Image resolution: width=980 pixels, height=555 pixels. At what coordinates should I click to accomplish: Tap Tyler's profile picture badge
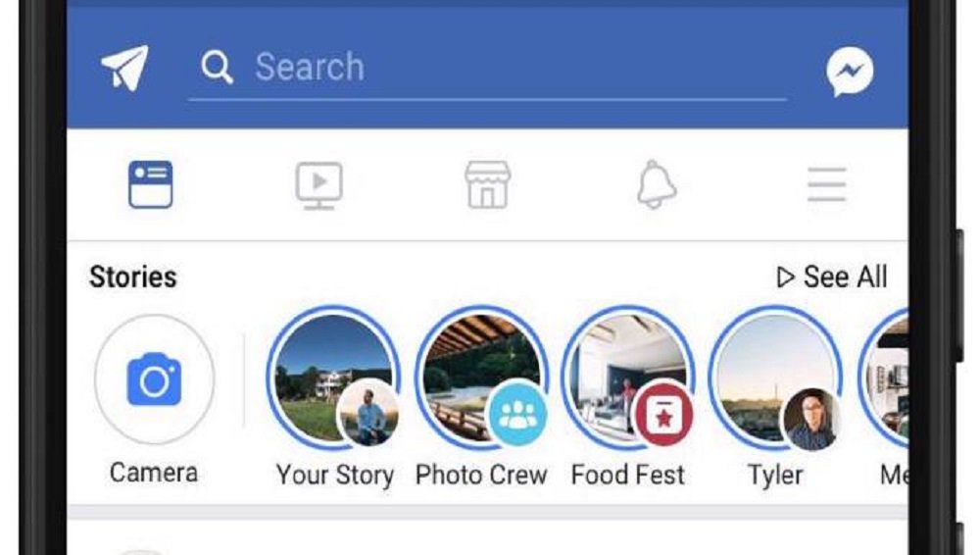[x=811, y=418]
